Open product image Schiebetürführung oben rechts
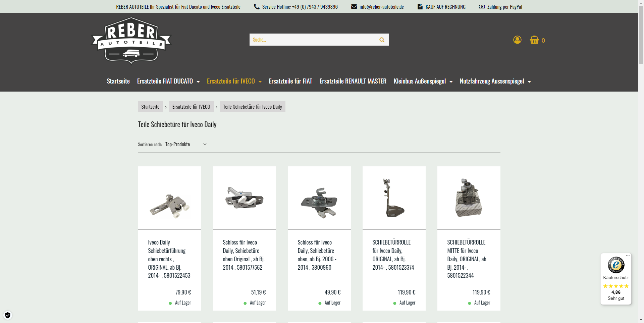644x323 pixels. (x=170, y=198)
